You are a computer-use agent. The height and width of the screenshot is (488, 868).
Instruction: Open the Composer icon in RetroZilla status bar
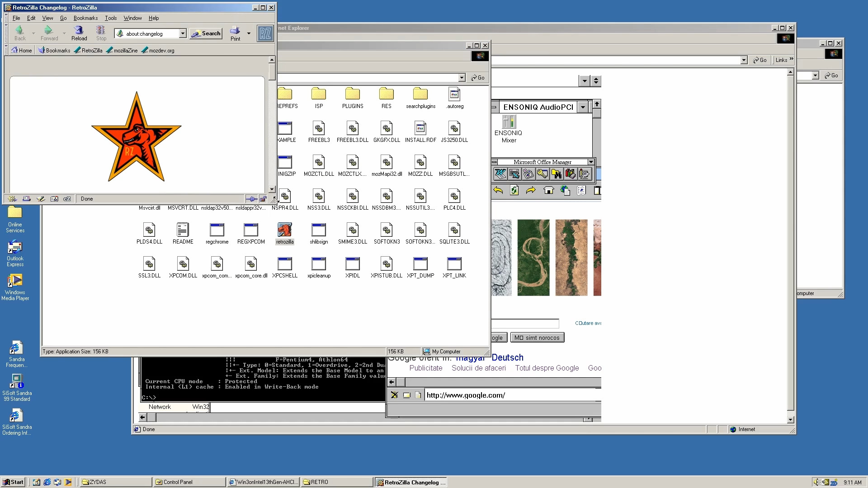pyautogui.click(x=41, y=199)
